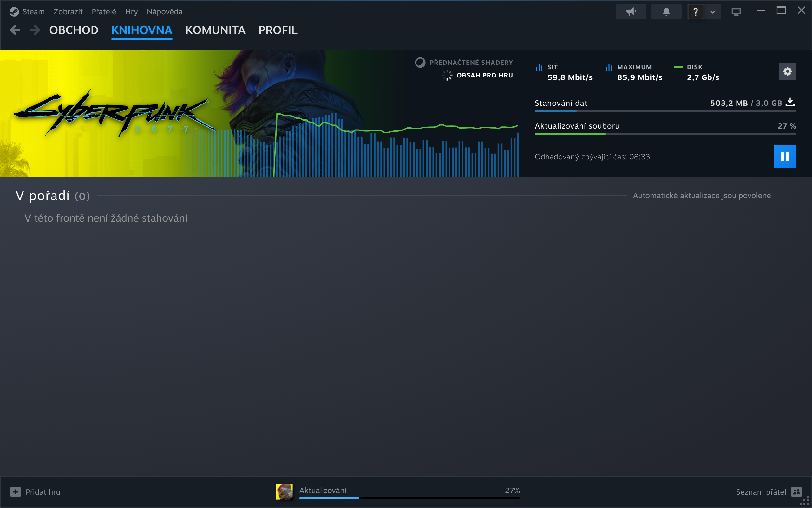The image size is (812, 508).
Task: Switch to the KOMUNITA tab
Action: pyautogui.click(x=215, y=30)
